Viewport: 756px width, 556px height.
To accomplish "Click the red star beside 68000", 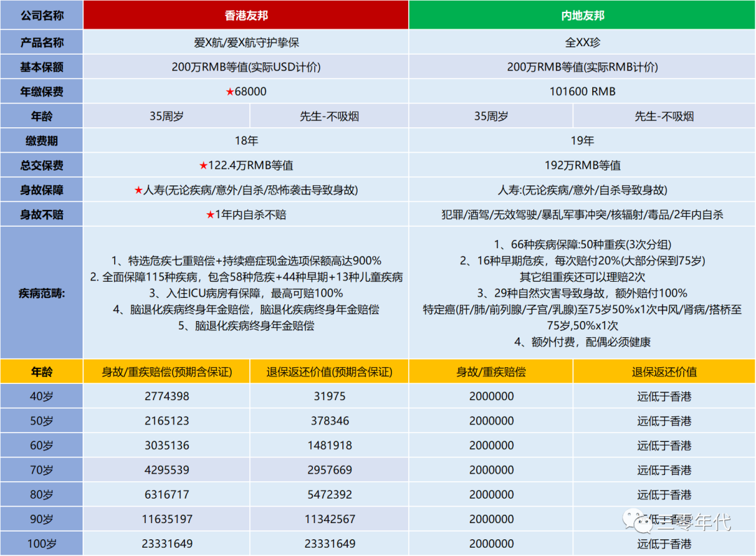I will (x=230, y=92).
